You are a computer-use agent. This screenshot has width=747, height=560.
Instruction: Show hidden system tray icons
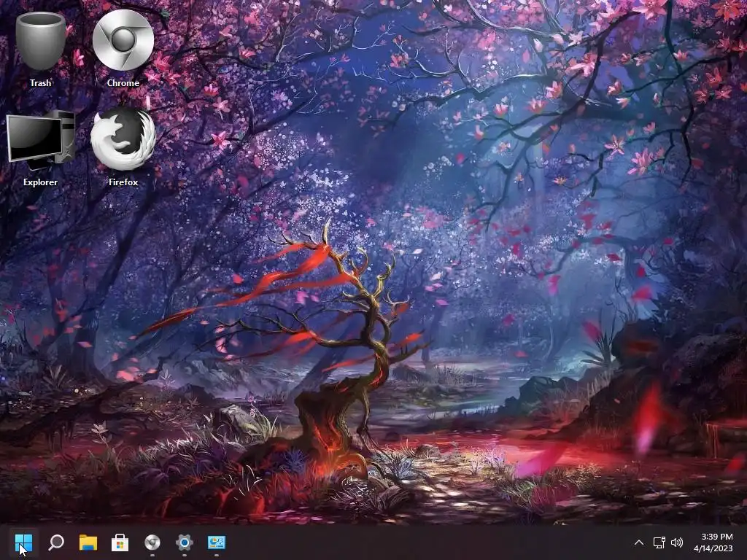(x=639, y=542)
